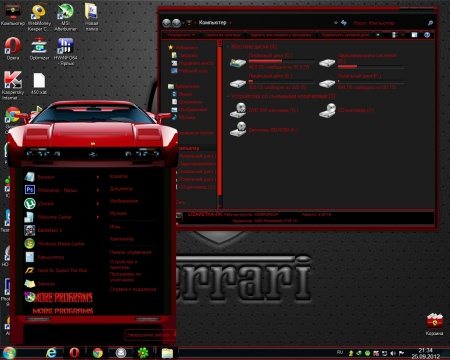Click Свойства системы in Explorer toolbar
Screen dimensions: 450x360
(223, 35)
